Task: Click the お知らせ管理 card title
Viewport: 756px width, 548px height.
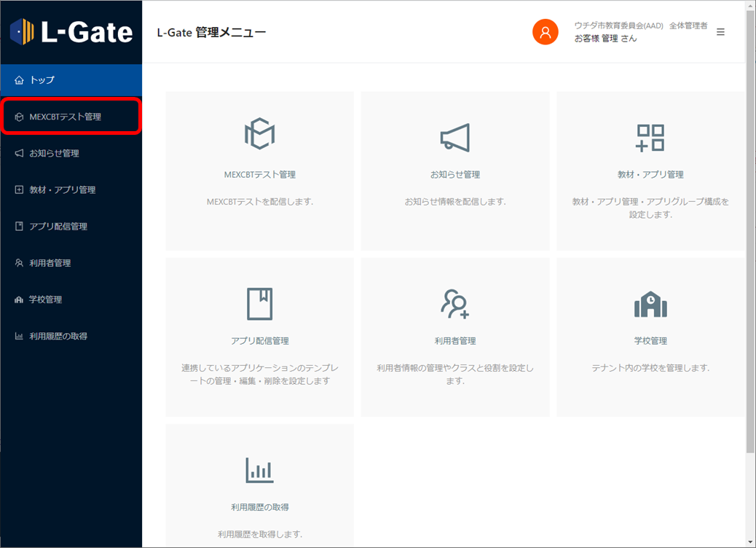Action: [x=455, y=175]
